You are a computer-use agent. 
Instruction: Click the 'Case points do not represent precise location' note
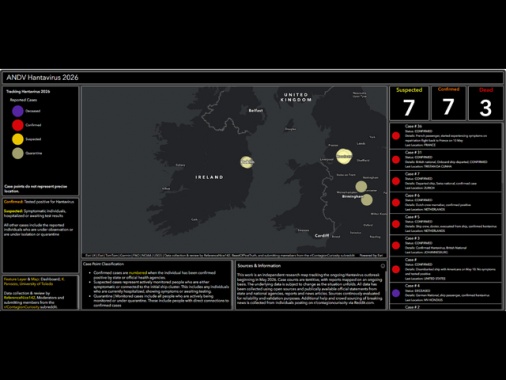(x=36, y=189)
